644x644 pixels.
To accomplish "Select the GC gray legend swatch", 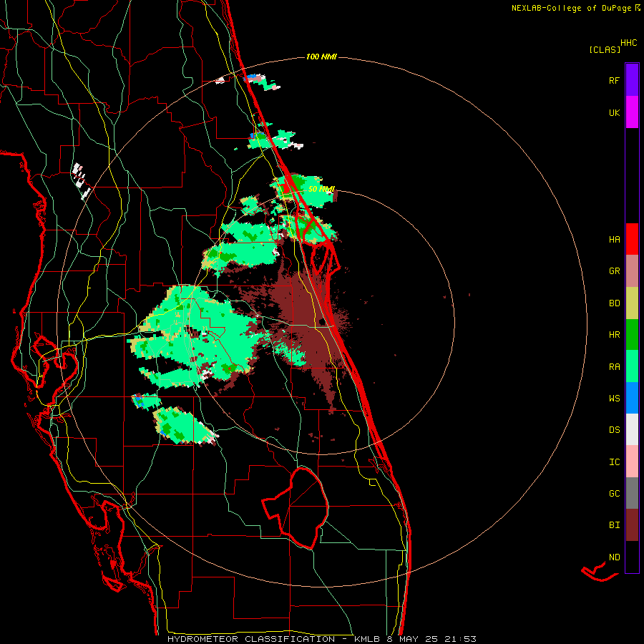I will (632, 493).
